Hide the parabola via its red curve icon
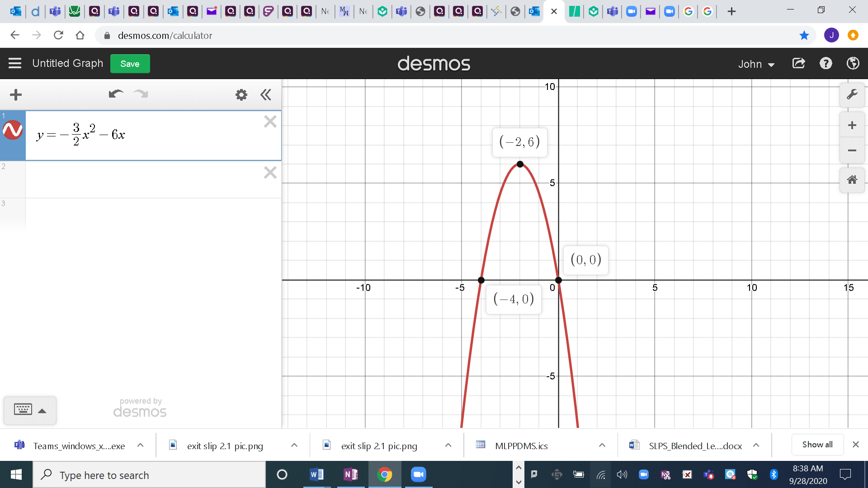Screen dimensions: 868x488 click(13, 130)
